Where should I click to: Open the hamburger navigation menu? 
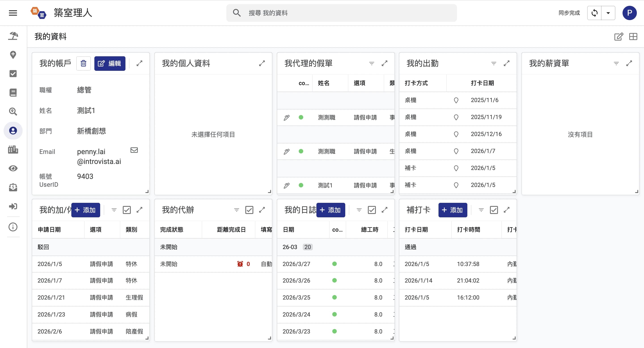click(x=13, y=13)
